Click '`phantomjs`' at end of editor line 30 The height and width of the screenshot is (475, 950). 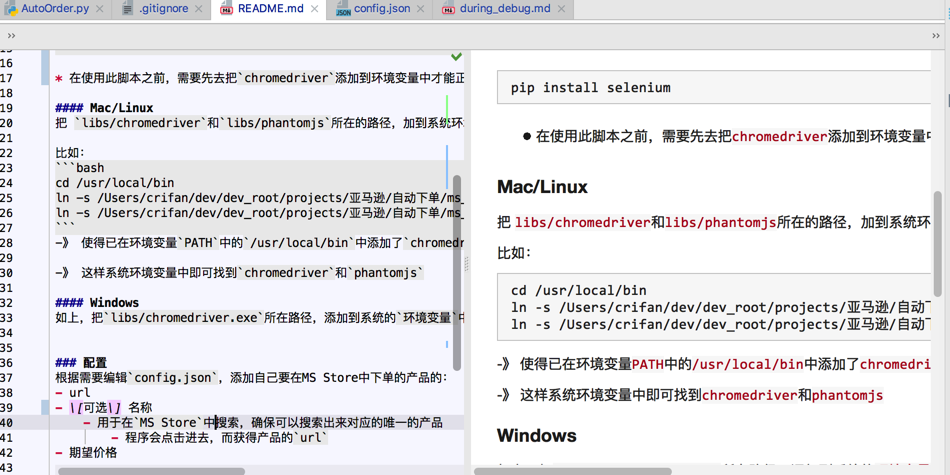click(x=386, y=273)
